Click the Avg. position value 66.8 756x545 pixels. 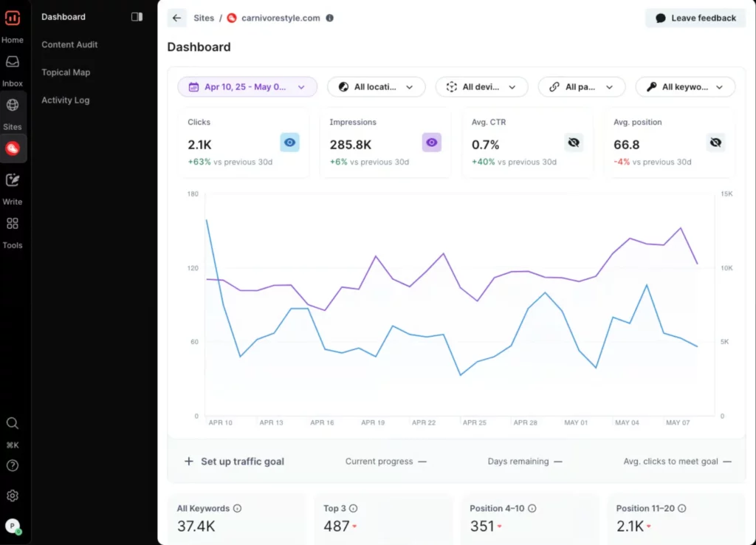pyautogui.click(x=626, y=145)
